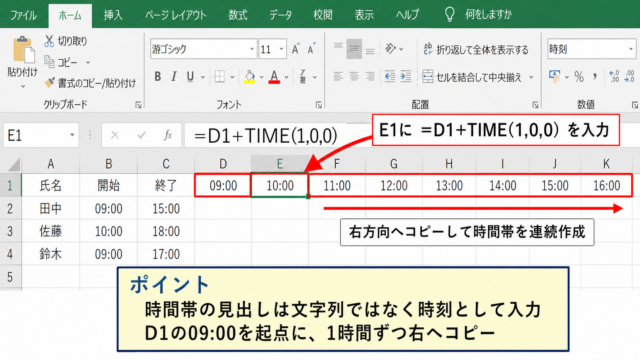Expand the Copy dropdown arrow
Screen dimensions: 640x360
point(88,62)
